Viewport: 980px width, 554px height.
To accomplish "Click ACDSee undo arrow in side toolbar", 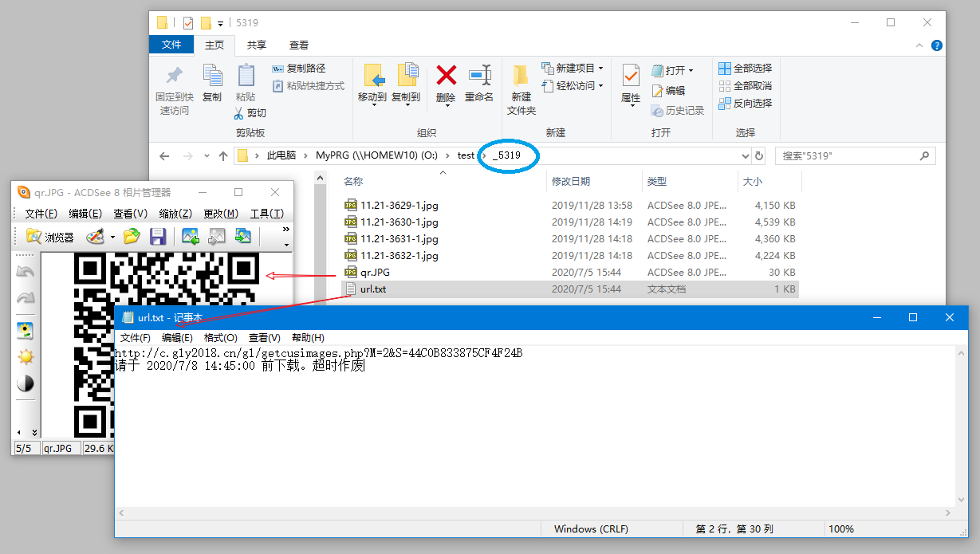I will [x=26, y=272].
